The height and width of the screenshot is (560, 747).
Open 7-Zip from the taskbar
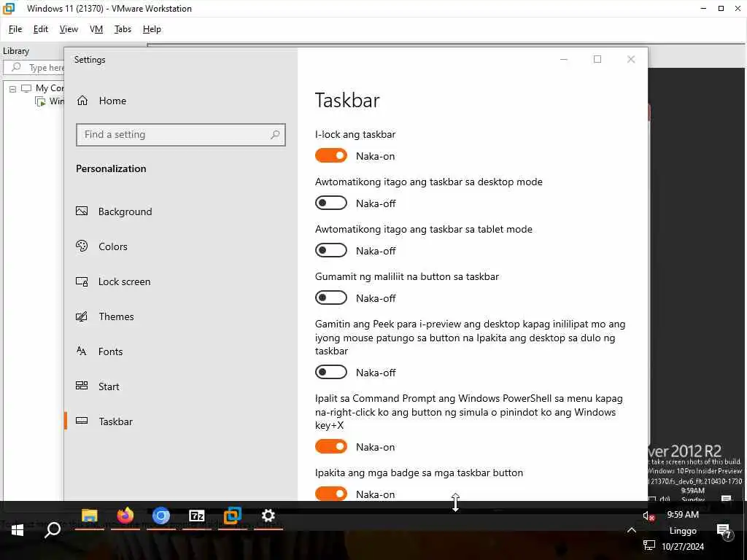pos(197,516)
